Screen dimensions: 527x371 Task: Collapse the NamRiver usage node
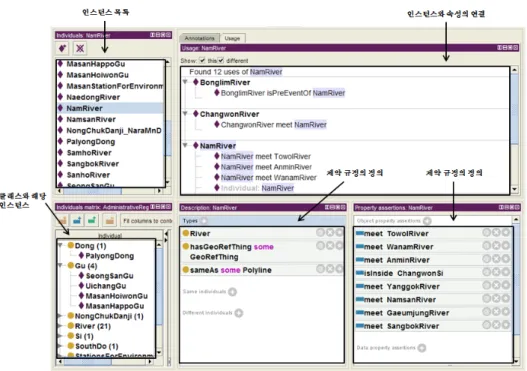(x=185, y=146)
